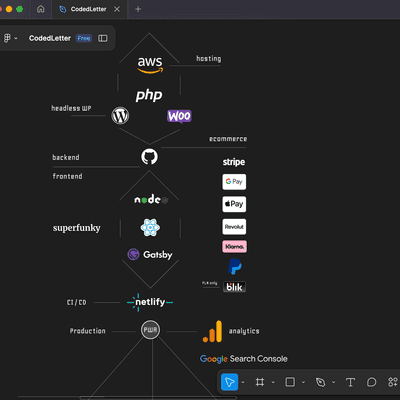Select the 'ecommerce' text label
The image size is (400, 400).
pos(228,139)
